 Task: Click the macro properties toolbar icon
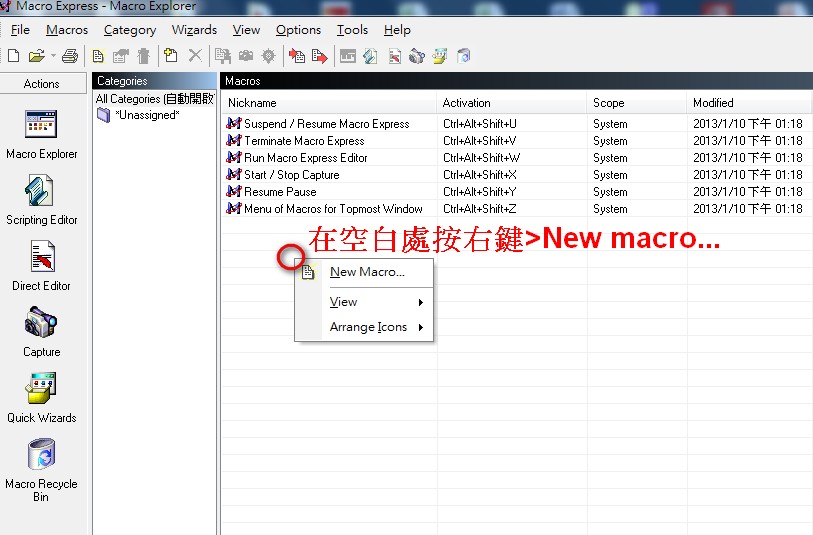pyautogui.click(x=120, y=55)
